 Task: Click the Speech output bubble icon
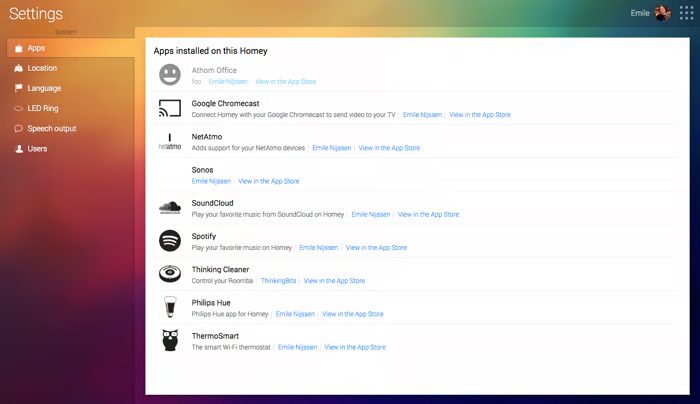[18, 129]
